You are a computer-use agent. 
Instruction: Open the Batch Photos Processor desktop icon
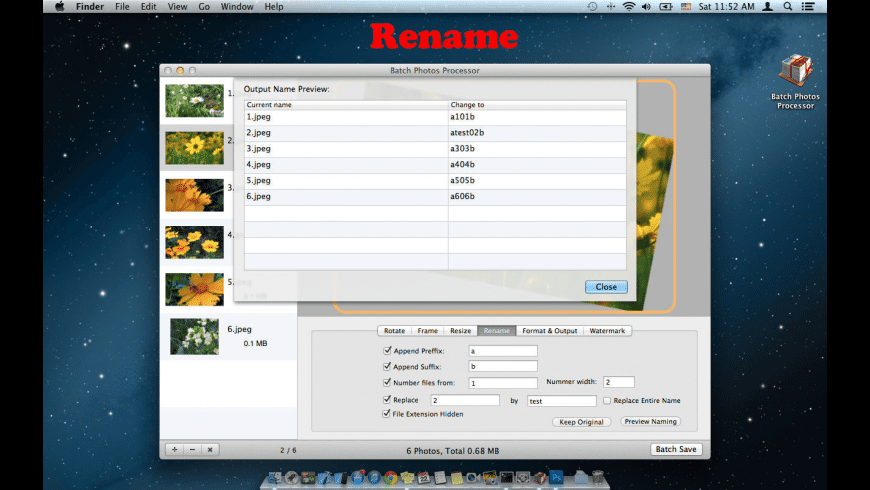[795, 80]
